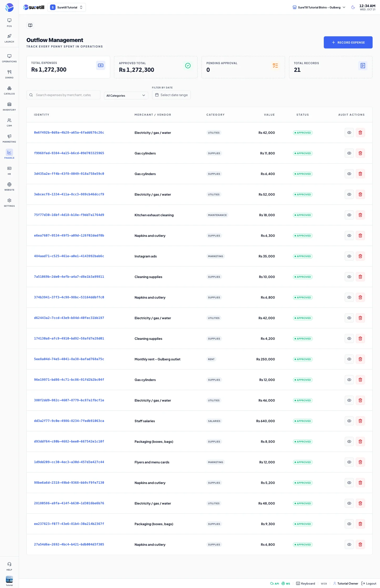Open Settings from the sidebar
The width and height of the screenshot is (380, 588).
coord(9,203)
